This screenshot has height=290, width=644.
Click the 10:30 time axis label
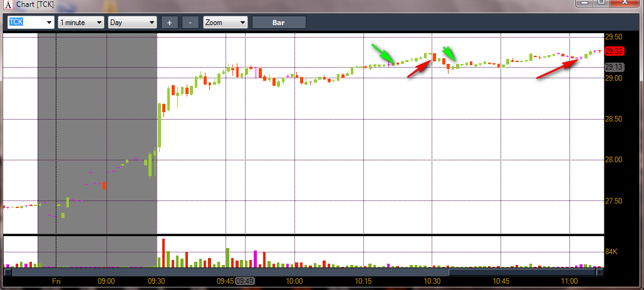[x=432, y=281]
